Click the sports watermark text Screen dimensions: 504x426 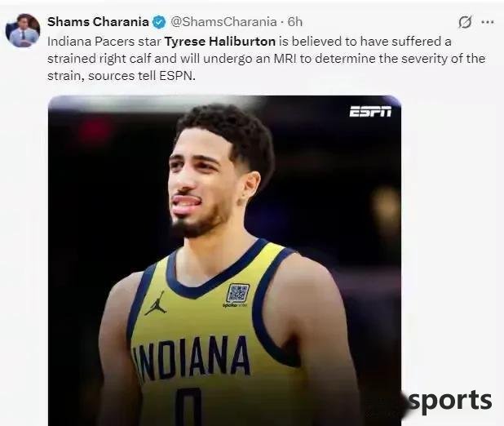(450, 402)
